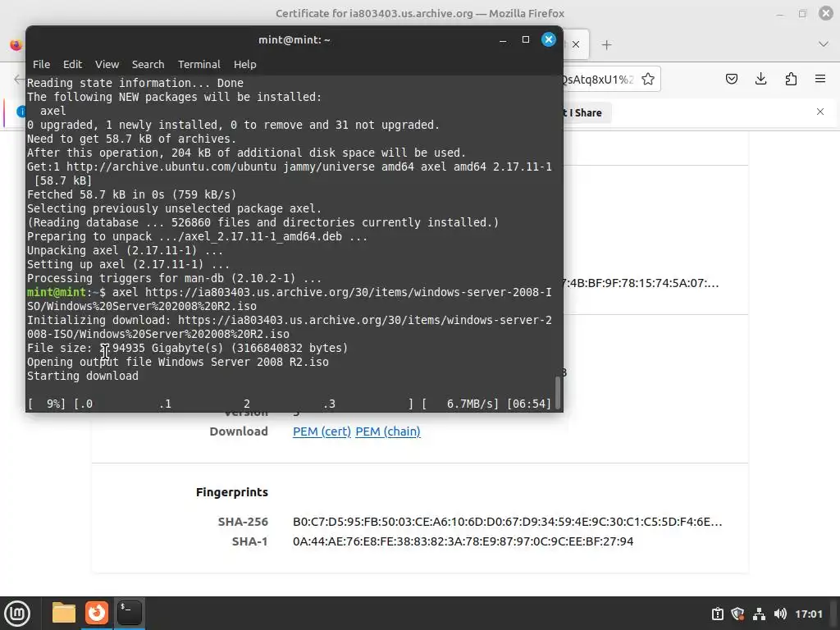
Task: Click the Share button in notification bar
Action: point(587,112)
